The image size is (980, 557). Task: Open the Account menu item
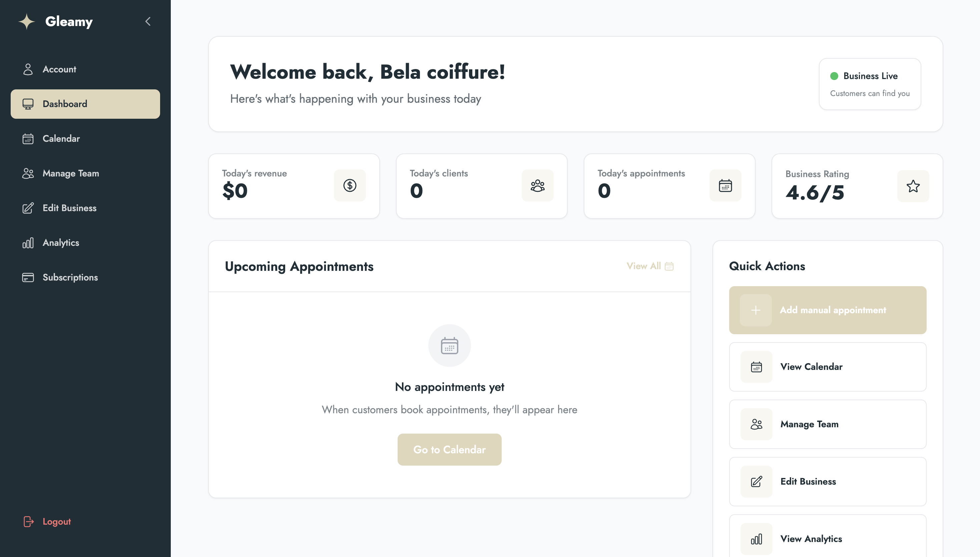[x=59, y=69]
